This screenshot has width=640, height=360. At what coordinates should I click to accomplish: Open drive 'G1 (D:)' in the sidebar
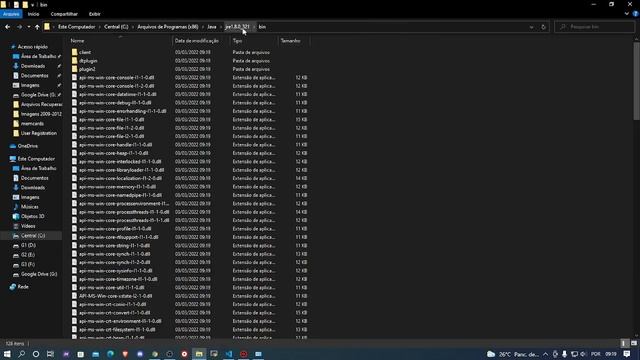click(x=28, y=245)
